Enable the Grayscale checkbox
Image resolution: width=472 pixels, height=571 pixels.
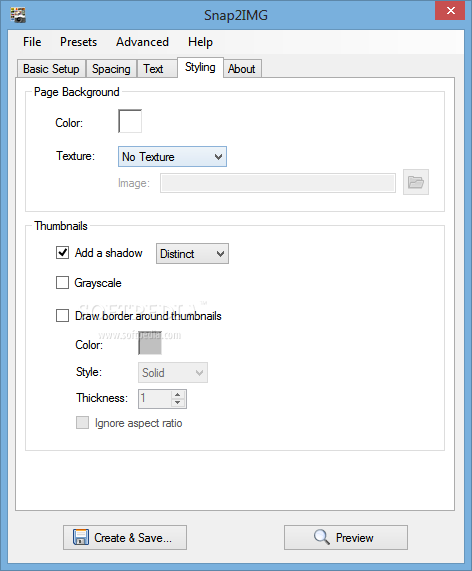click(x=62, y=282)
